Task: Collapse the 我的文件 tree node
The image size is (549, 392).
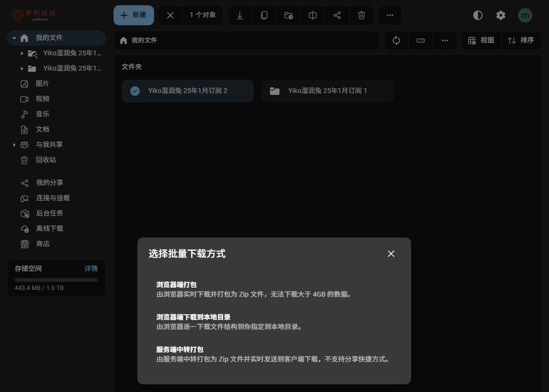Action: [14, 38]
